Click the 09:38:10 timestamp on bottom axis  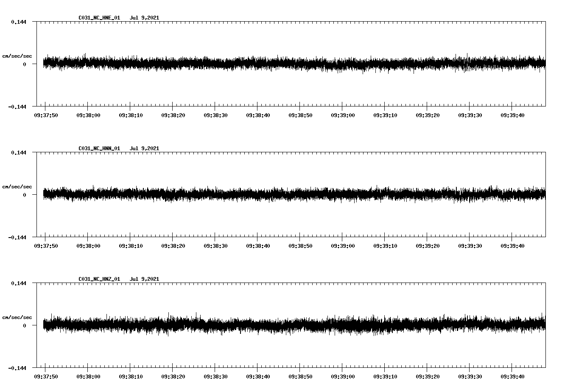coord(131,375)
